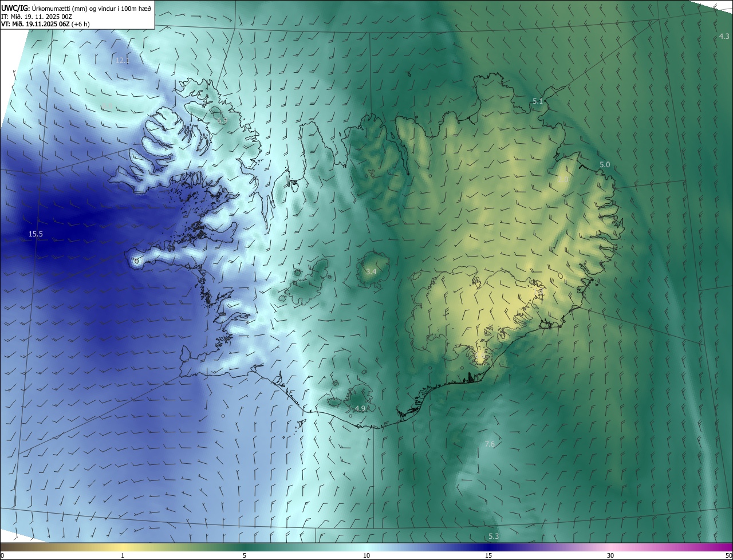Screen dimensions: 733x560
Task: Click the 3.4 value label on the map
Action: pyautogui.click(x=371, y=271)
